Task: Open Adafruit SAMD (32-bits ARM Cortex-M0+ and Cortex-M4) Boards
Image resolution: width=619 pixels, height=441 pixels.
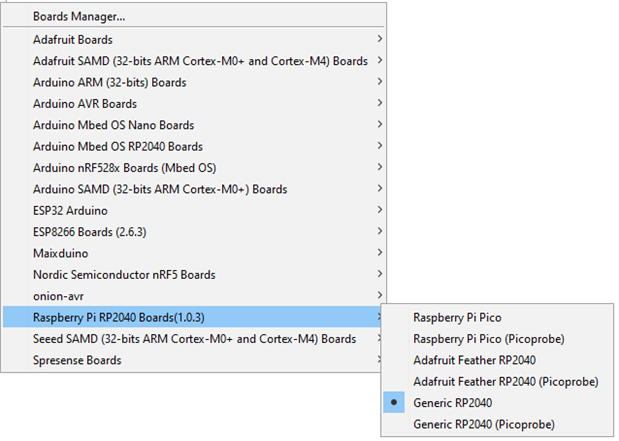Action: click(194, 61)
